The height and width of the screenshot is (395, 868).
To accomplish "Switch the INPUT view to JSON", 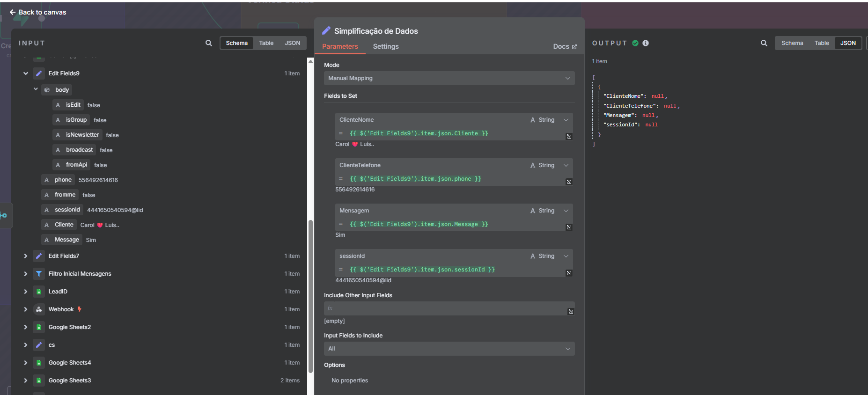I will [x=292, y=43].
